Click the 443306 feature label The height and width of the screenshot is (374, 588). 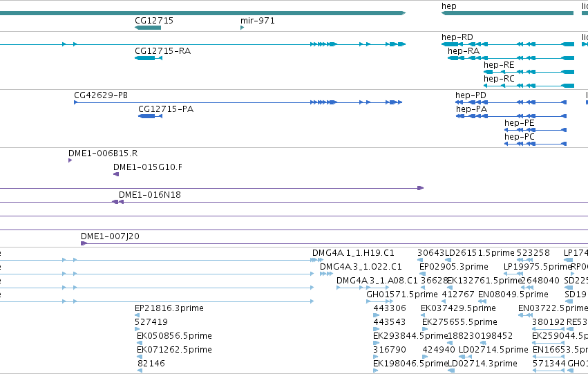(390, 308)
